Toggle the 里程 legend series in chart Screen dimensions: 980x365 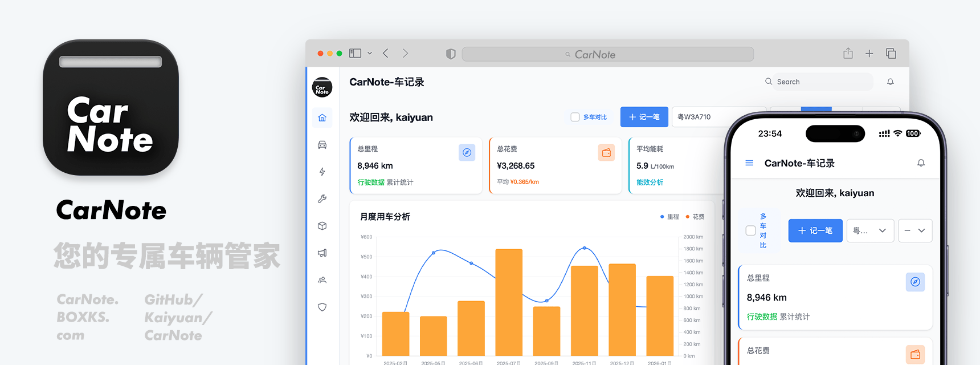(x=669, y=217)
